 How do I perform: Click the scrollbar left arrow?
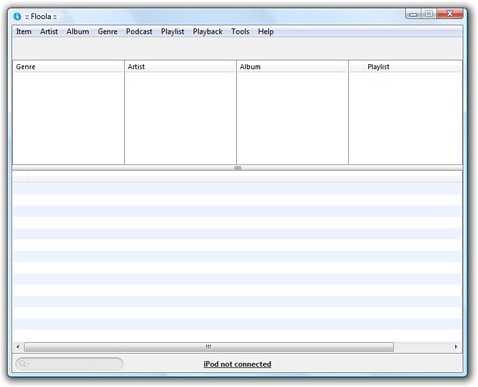[x=18, y=347]
